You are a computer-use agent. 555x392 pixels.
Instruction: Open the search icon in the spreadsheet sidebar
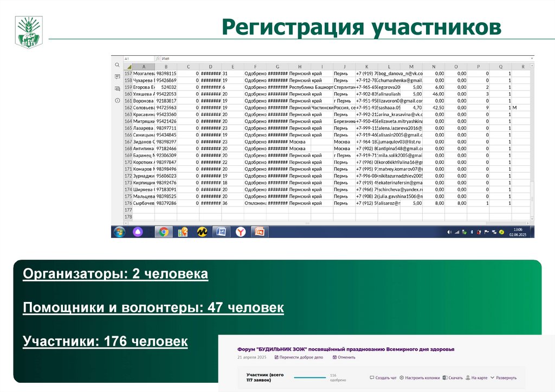coord(118,66)
